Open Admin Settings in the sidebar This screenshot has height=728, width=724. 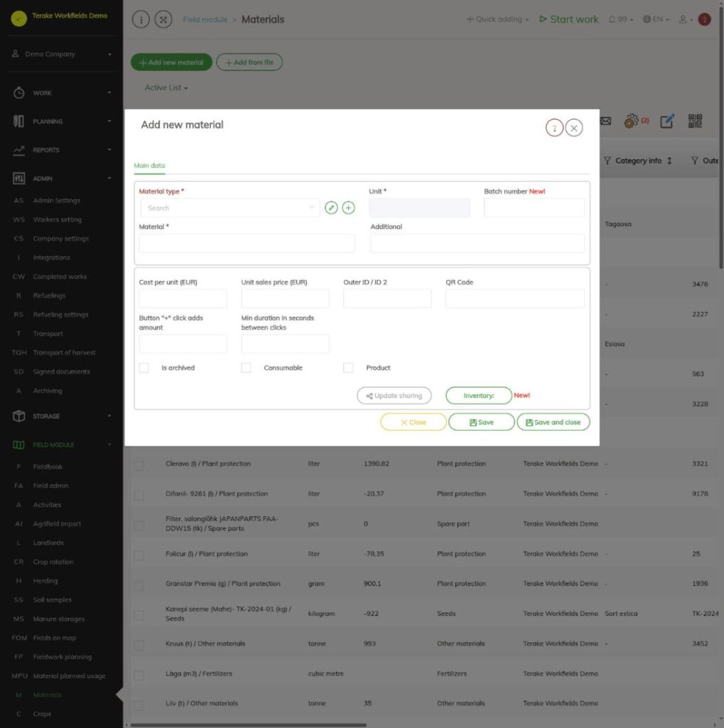(x=57, y=200)
